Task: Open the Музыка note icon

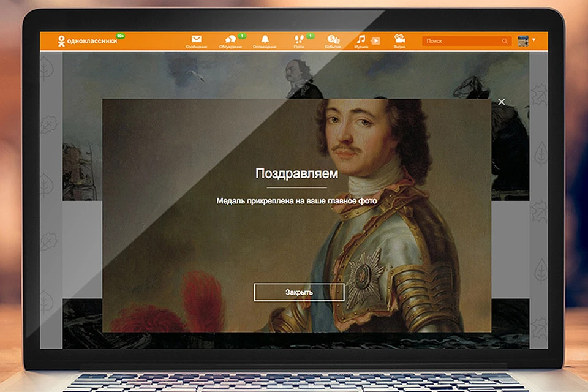Action: coord(361,39)
